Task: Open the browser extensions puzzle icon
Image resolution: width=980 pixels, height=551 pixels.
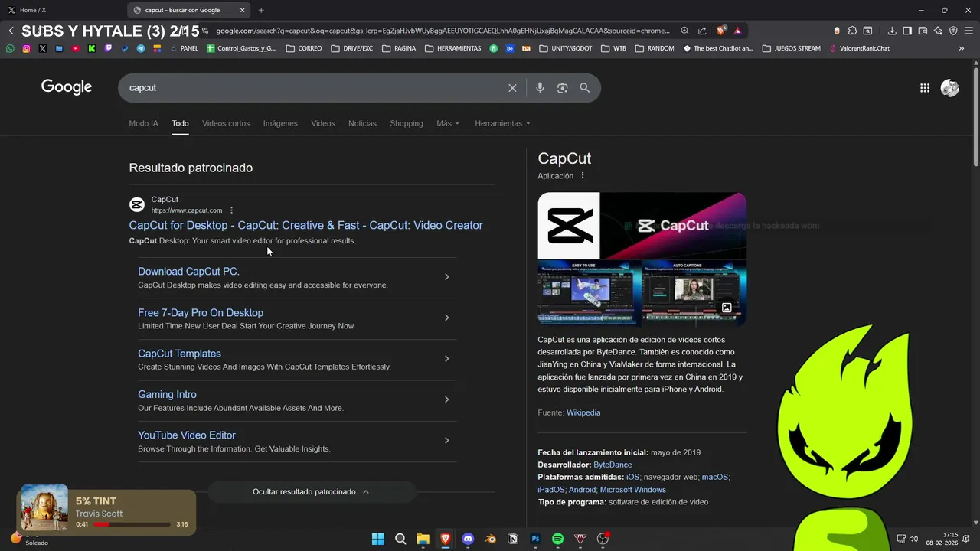Action: point(852,31)
